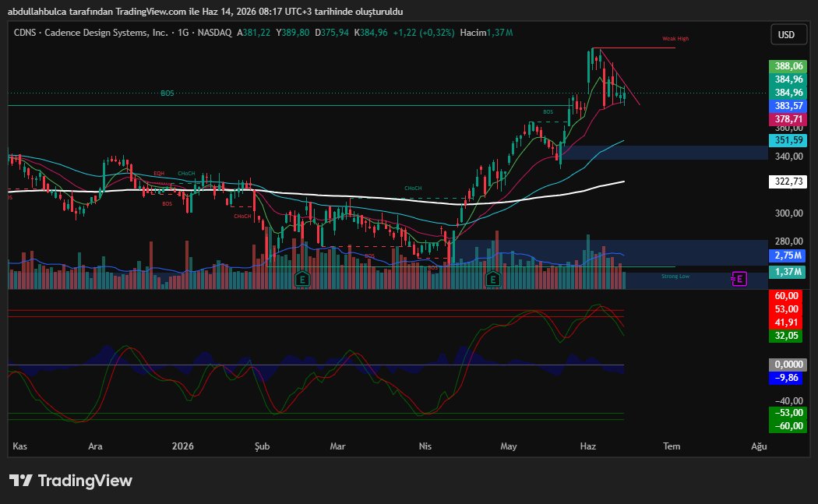Click the 1,37M volume label on axis
Viewport: 818px width, 504px height.
(788, 272)
